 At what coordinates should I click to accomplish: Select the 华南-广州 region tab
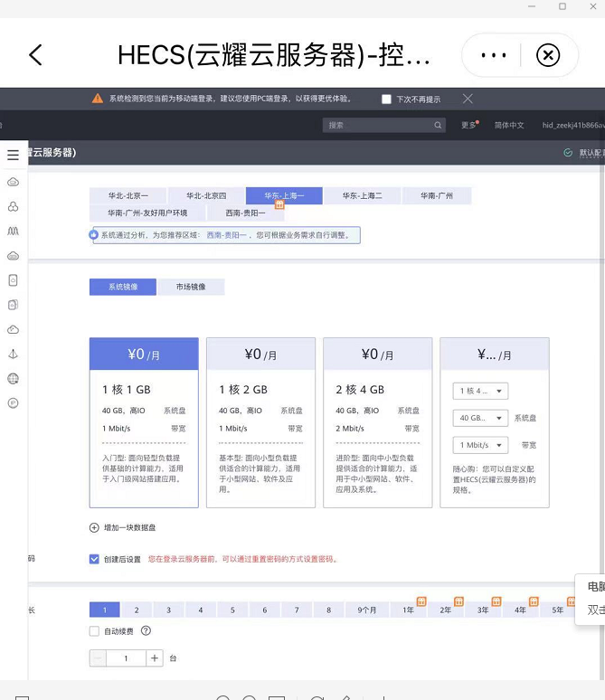(x=437, y=195)
